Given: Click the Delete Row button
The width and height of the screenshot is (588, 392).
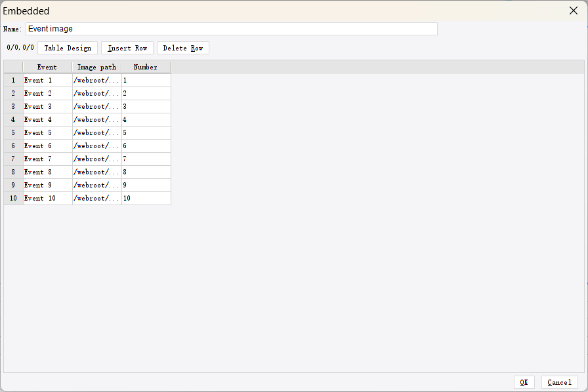Looking at the screenshot, I should pyautogui.click(x=182, y=47).
